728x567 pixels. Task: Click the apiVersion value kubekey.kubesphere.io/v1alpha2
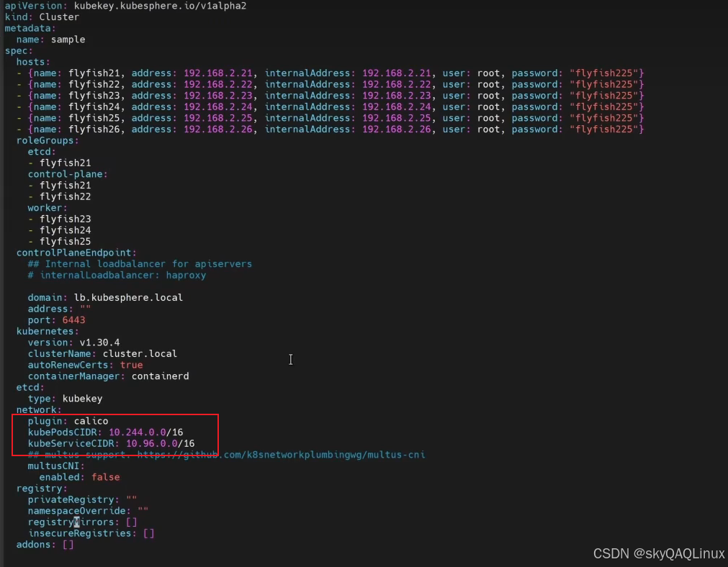coord(160,6)
